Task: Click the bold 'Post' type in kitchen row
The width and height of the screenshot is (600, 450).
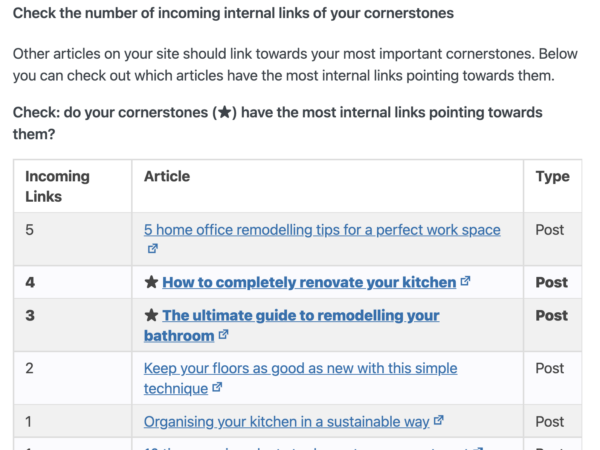Action: 551,282
